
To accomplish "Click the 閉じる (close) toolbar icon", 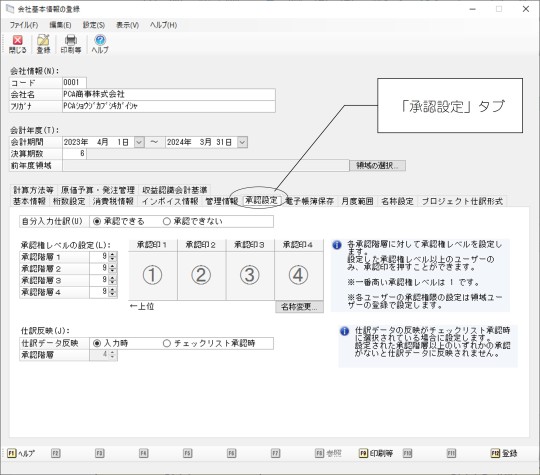I will point(17,44).
